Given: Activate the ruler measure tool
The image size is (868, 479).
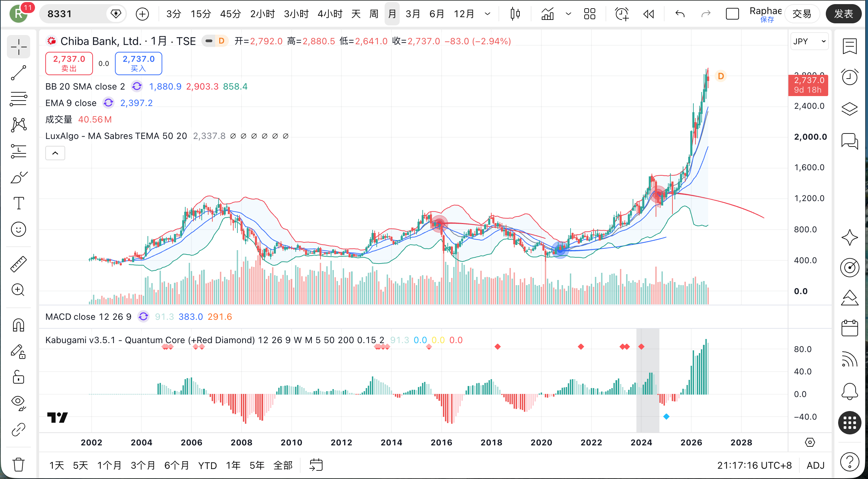Looking at the screenshot, I should pos(19,264).
